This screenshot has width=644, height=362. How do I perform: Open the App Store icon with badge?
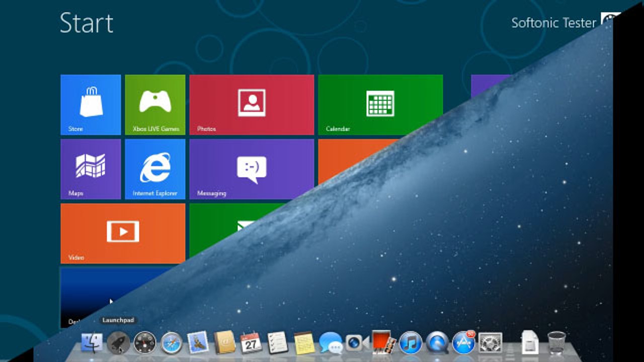(463, 342)
